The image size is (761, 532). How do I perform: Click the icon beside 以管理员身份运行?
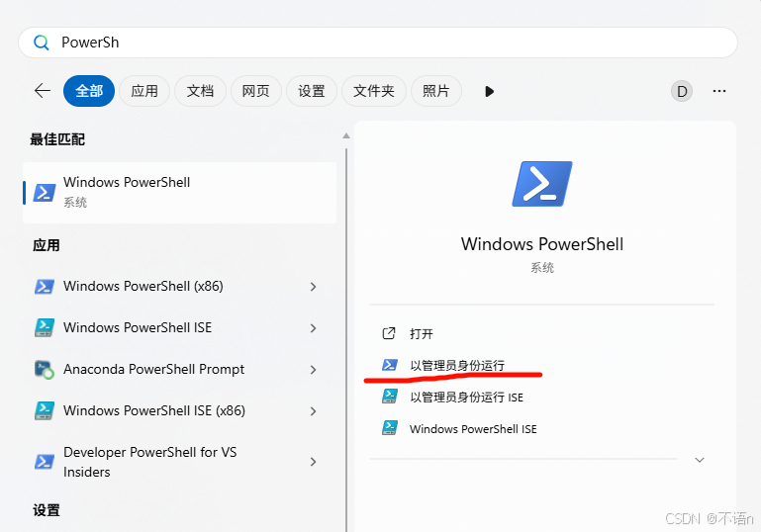point(390,365)
